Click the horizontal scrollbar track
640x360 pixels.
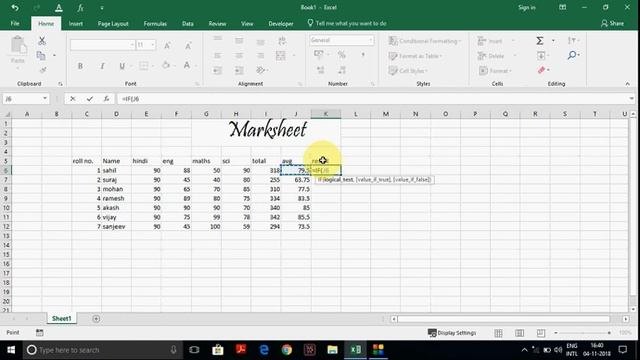(504, 319)
